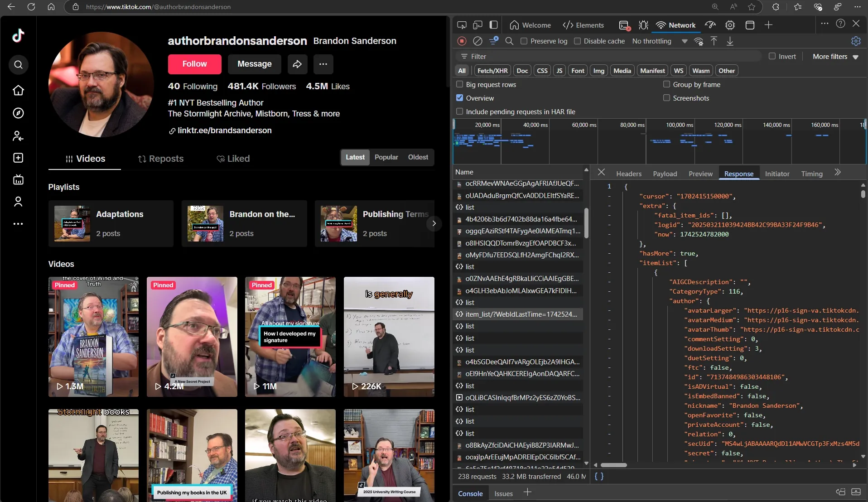Uncheck the Overview checkbox

pyautogui.click(x=460, y=98)
